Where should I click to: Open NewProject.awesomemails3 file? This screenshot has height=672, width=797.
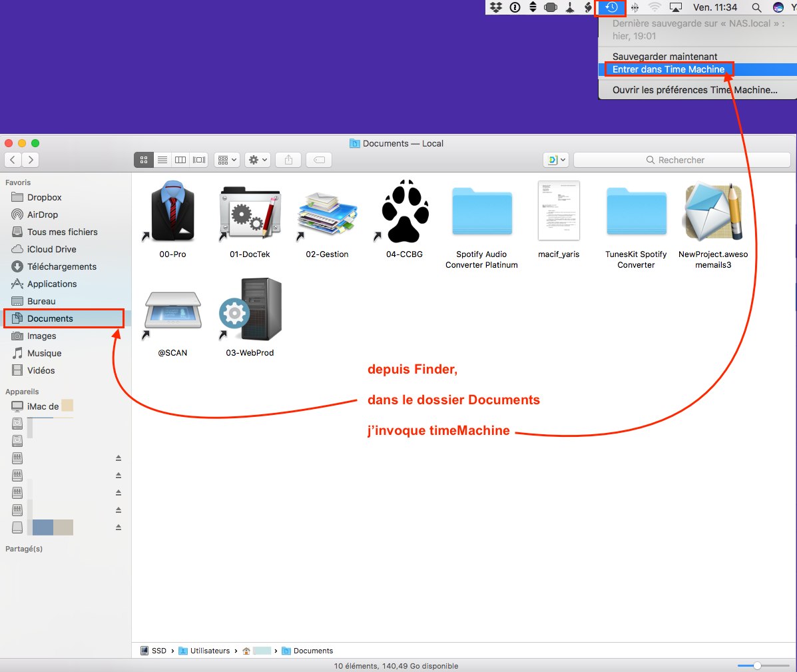coord(713,213)
